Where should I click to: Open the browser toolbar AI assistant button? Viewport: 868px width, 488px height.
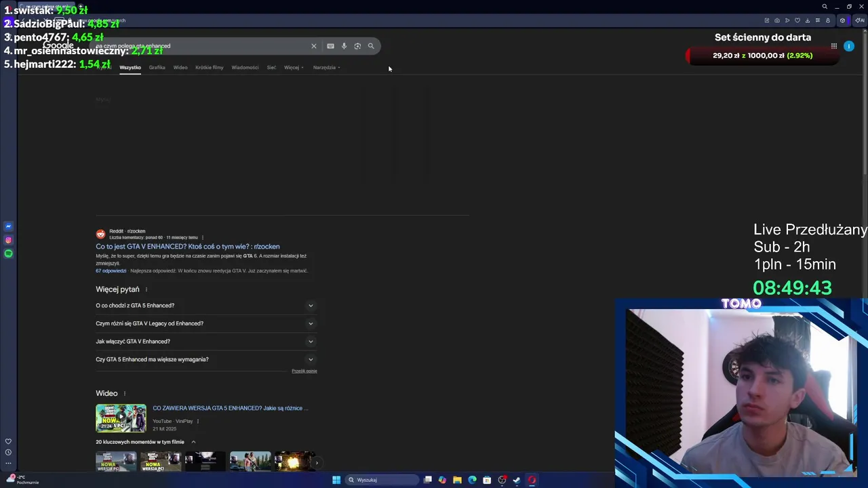click(x=860, y=20)
